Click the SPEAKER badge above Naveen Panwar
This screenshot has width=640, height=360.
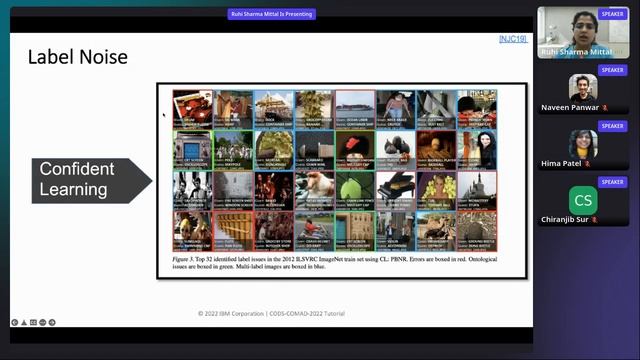[x=613, y=70]
